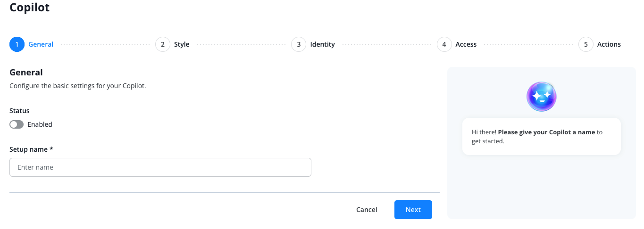Click the Enabled label beside the switch
This screenshot has height=229, width=644.
point(40,124)
